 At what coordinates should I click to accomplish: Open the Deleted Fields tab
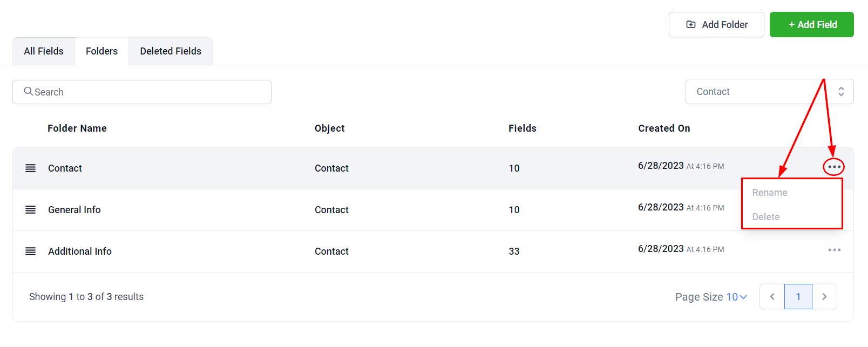(x=171, y=51)
